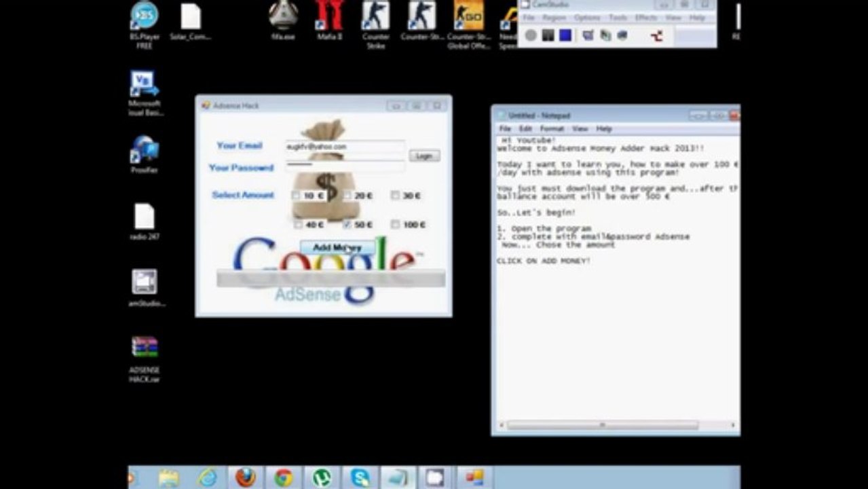
Task: Tick the 10 € amount checkbox
Action: [296, 196]
